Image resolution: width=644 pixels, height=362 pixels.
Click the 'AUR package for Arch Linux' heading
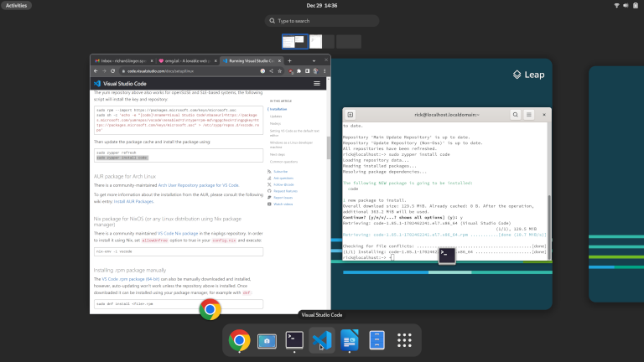[x=125, y=176]
